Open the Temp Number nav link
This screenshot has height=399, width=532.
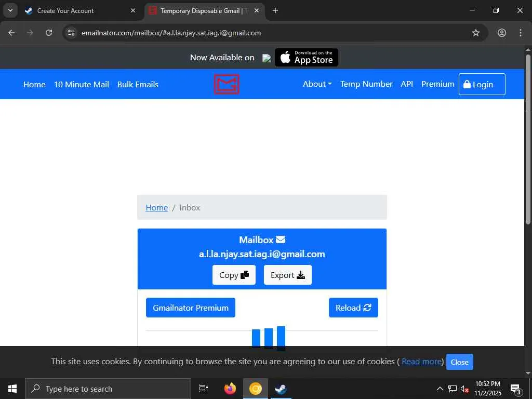point(366,84)
